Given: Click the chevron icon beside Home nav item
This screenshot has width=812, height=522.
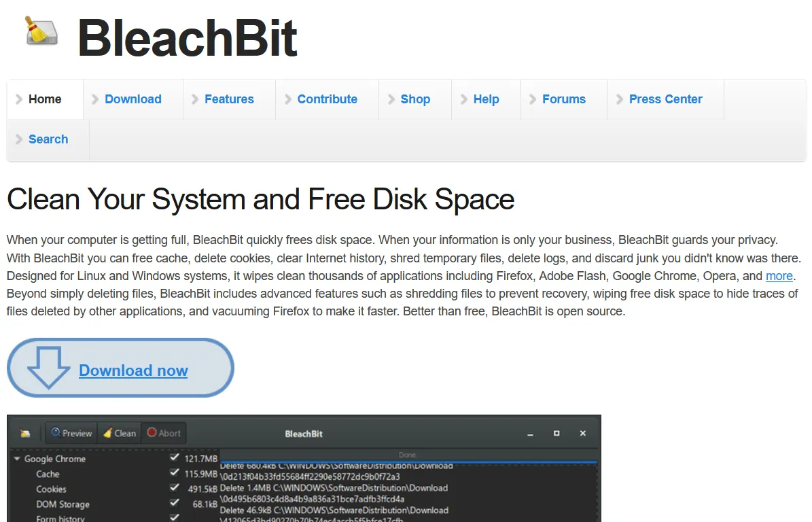Looking at the screenshot, I should click(20, 99).
